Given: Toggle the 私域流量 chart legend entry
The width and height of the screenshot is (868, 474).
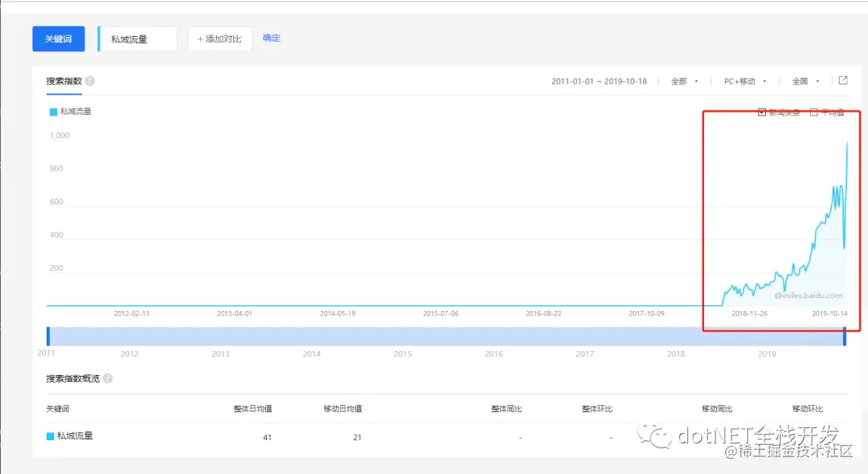Looking at the screenshot, I should (70, 111).
